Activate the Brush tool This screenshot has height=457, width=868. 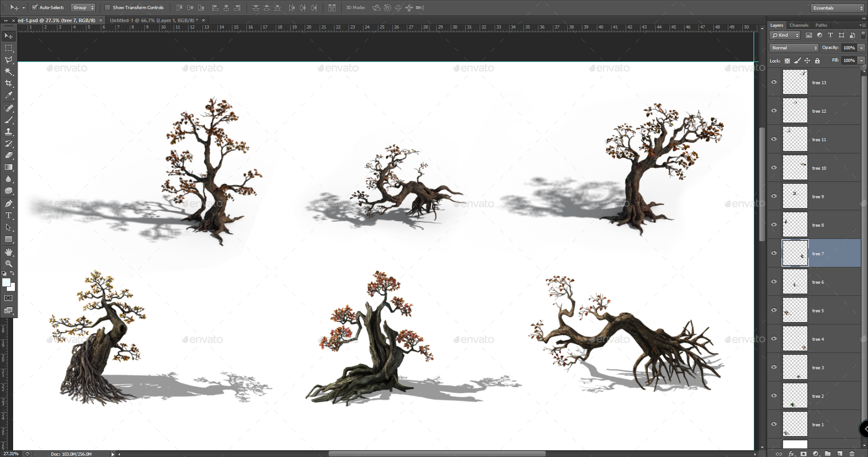9,120
